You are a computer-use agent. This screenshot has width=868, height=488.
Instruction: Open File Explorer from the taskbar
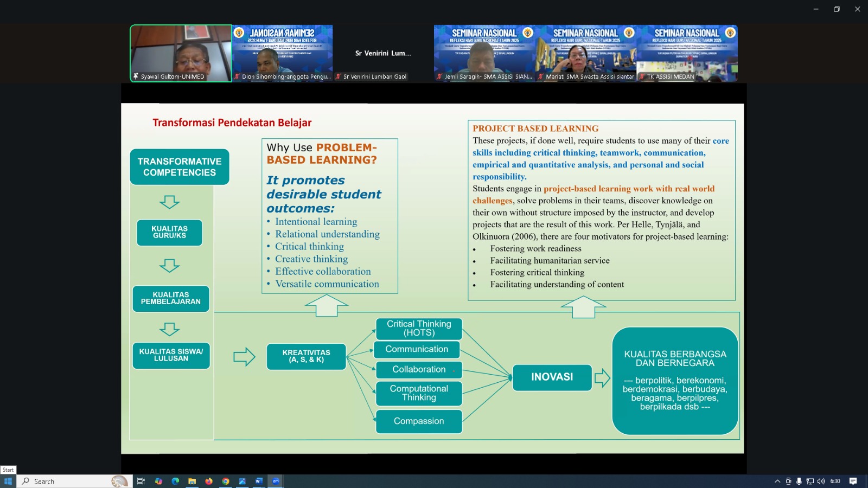click(x=192, y=481)
